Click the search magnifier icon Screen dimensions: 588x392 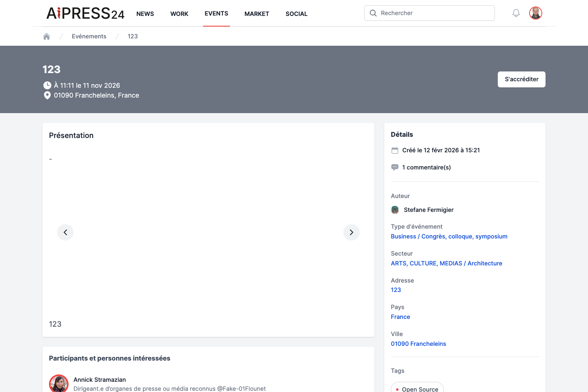pos(373,13)
